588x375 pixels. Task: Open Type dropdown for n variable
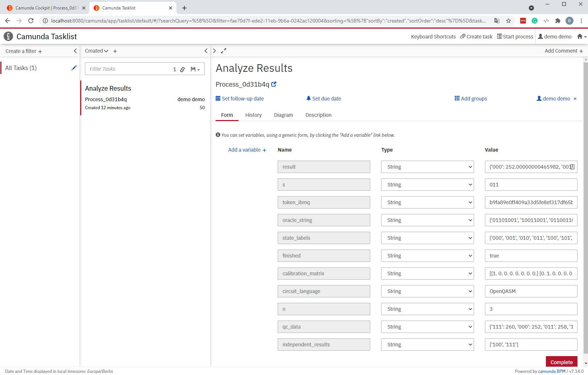point(427,309)
